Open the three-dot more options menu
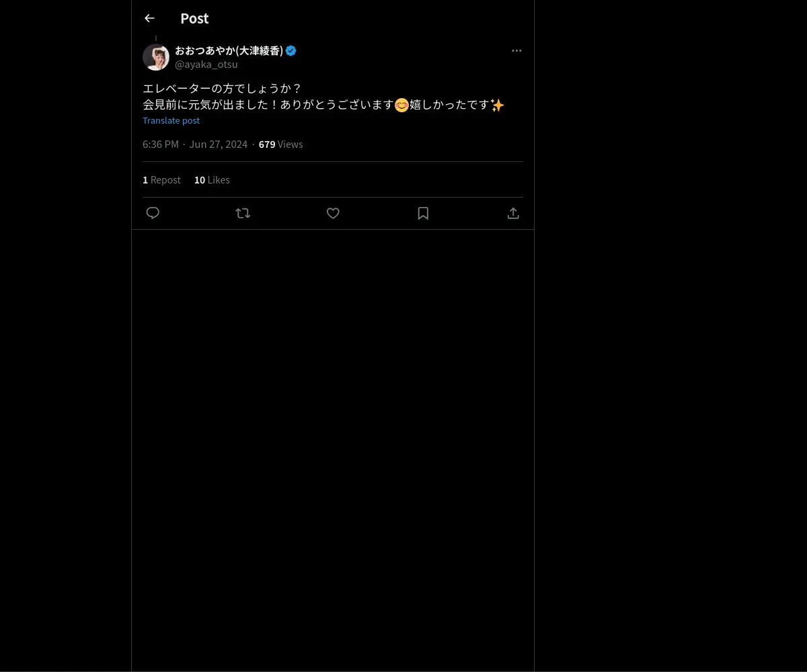The width and height of the screenshot is (807, 672). 516,50
